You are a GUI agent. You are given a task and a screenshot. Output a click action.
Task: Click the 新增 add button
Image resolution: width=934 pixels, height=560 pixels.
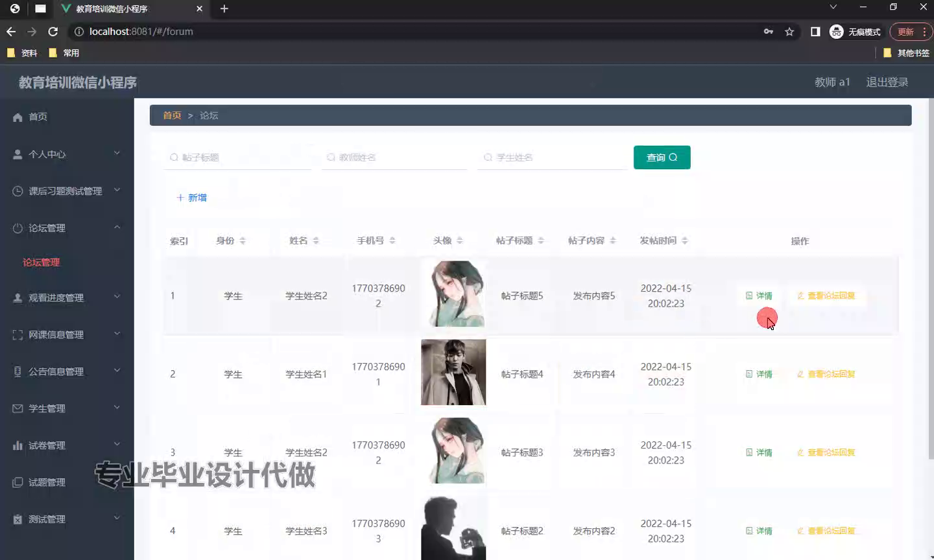click(x=191, y=198)
